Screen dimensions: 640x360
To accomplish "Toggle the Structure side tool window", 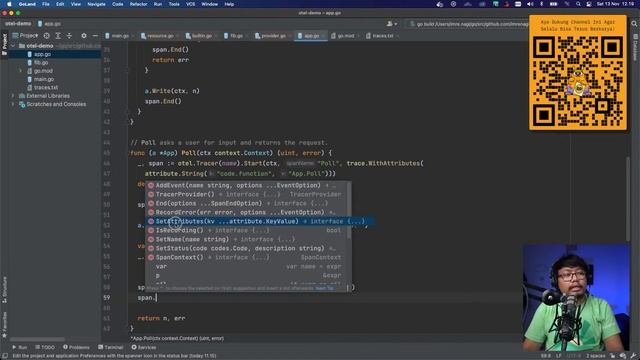I will click(4, 289).
